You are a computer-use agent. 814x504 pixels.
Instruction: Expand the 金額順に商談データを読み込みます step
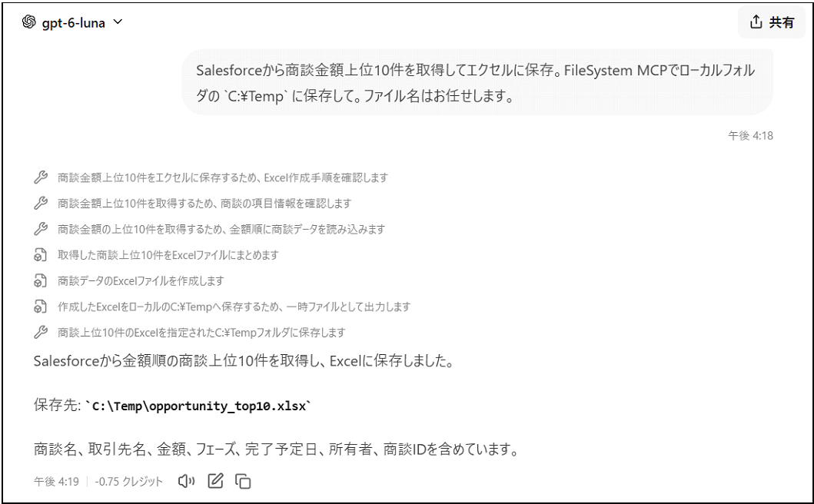[x=210, y=229]
